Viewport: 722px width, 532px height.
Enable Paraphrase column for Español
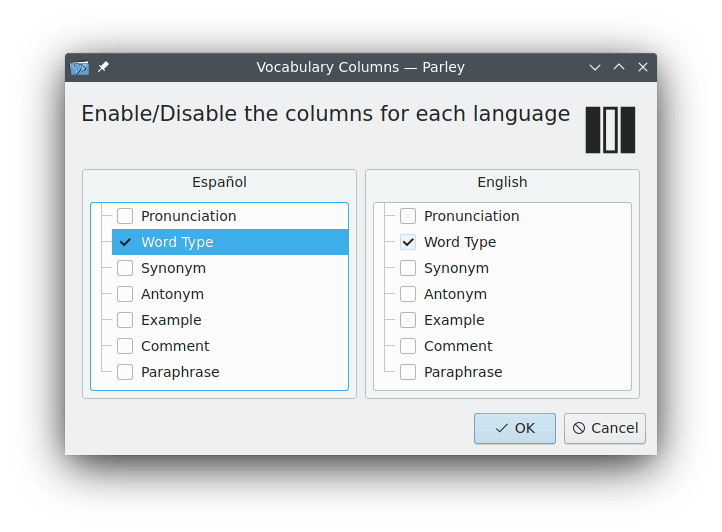click(x=125, y=372)
